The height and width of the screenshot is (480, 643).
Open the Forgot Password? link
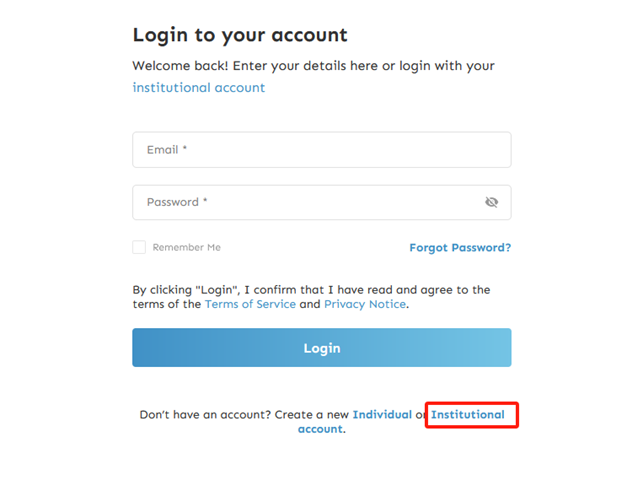tap(460, 248)
